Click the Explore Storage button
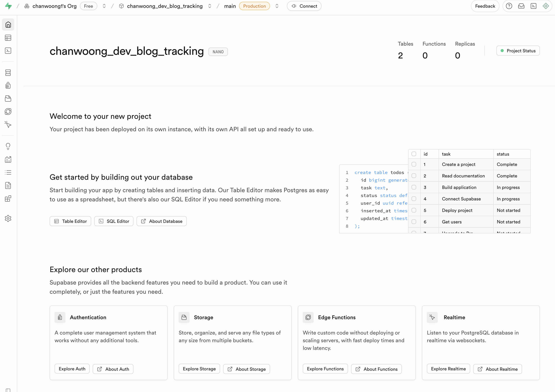Viewport: 555px width, 392px height. click(x=199, y=369)
